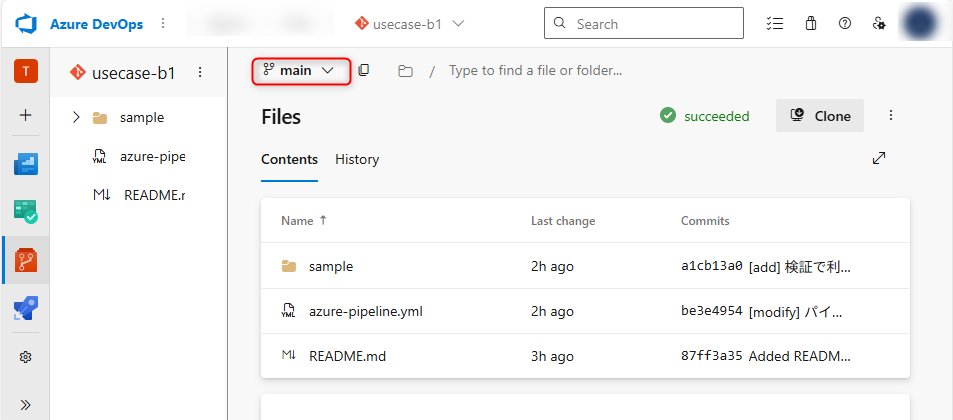953x420 pixels.
Task: Open the main branch selector dropdown
Action: [301, 71]
